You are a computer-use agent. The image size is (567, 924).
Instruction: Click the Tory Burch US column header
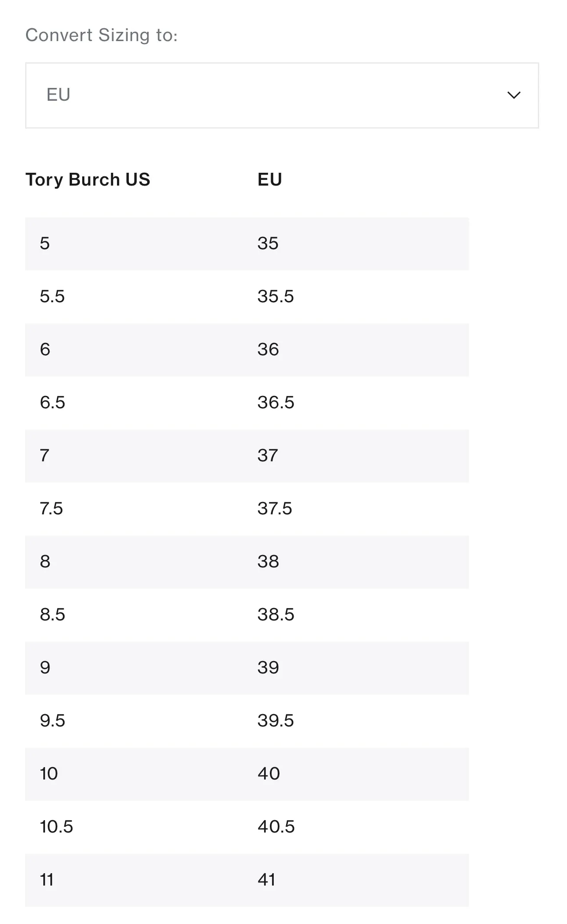[x=88, y=179]
